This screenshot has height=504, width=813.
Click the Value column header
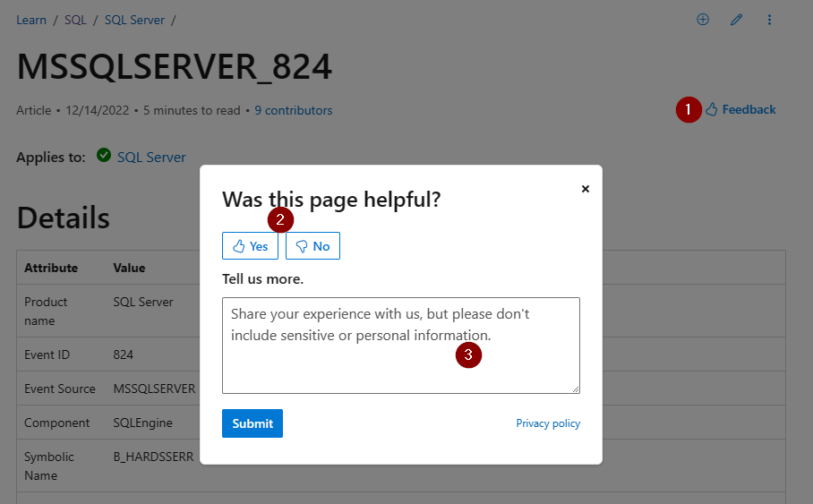point(129,268)
